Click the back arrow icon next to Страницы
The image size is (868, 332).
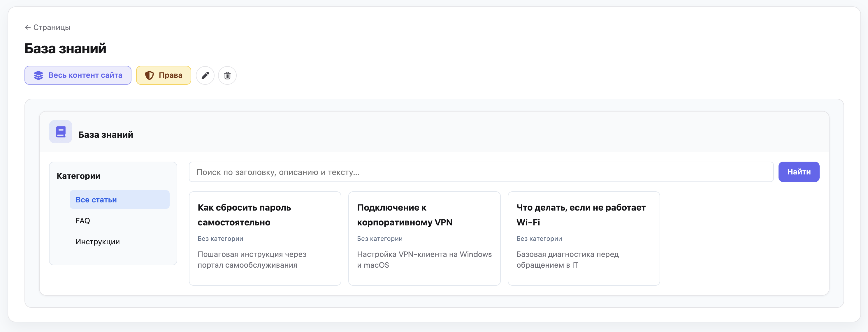click(x=28, y=27)
